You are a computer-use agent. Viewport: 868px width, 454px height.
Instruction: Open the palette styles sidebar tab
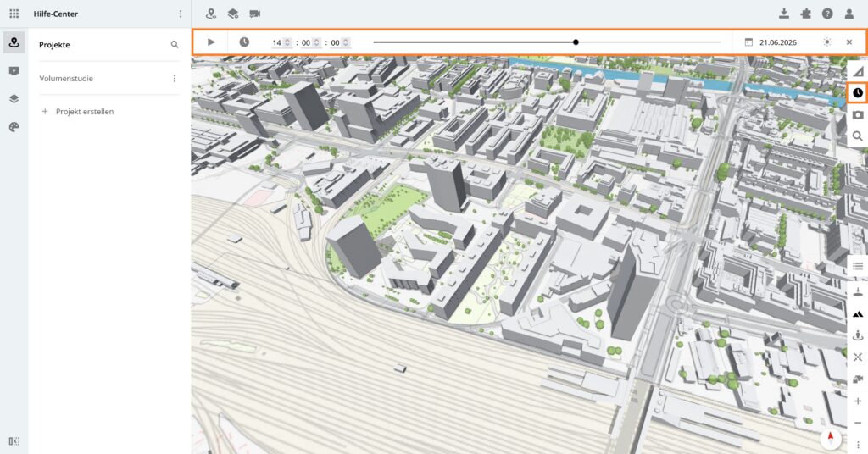(14, 126)
